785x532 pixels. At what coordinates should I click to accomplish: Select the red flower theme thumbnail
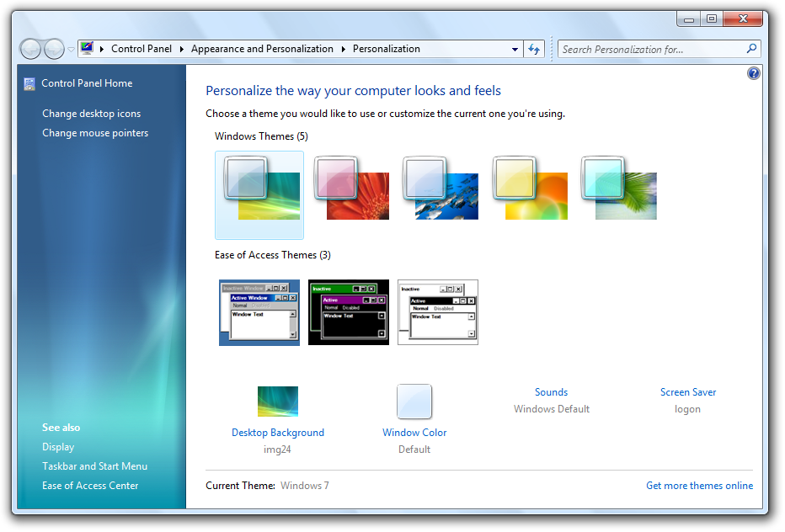(351, 189)
